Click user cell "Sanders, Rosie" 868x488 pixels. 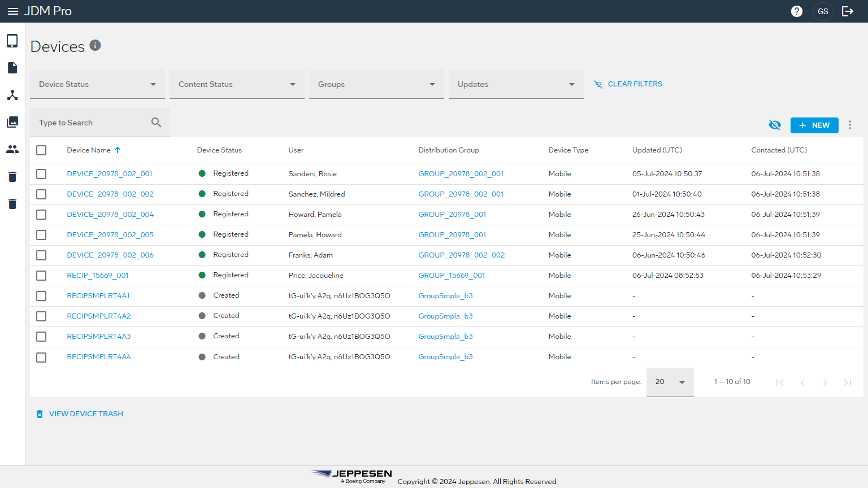pos(313,174)
